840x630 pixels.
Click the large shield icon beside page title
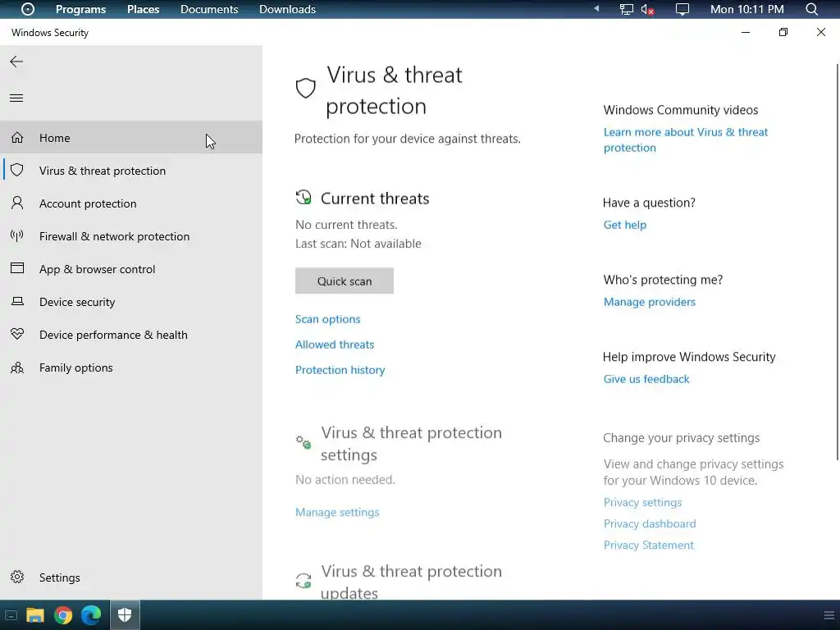(306, 89)
